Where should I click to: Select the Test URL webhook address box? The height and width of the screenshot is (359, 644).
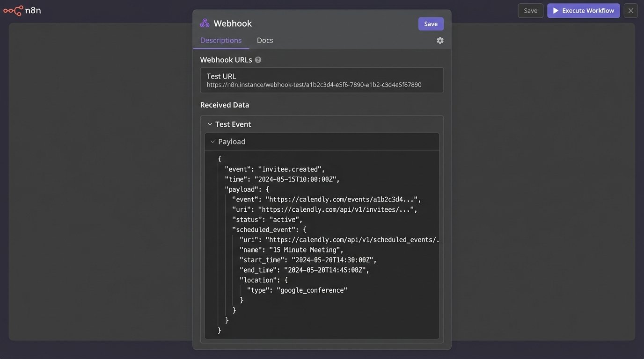[322, 80]
